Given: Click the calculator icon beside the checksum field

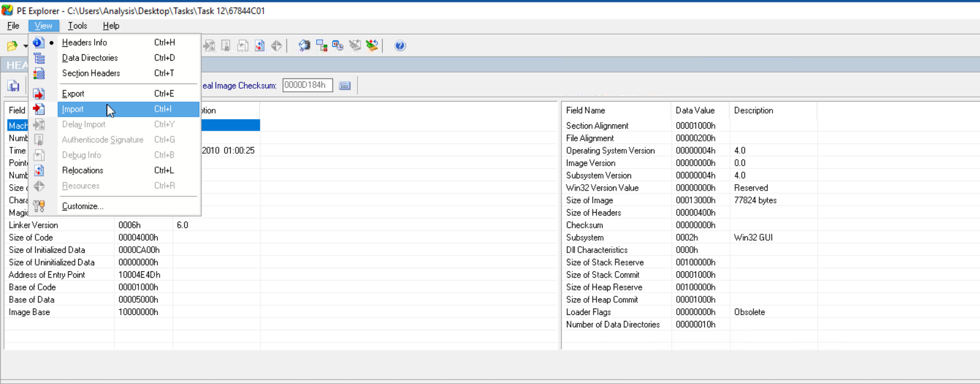Looking at the screenshot, I should coord(345,86).
